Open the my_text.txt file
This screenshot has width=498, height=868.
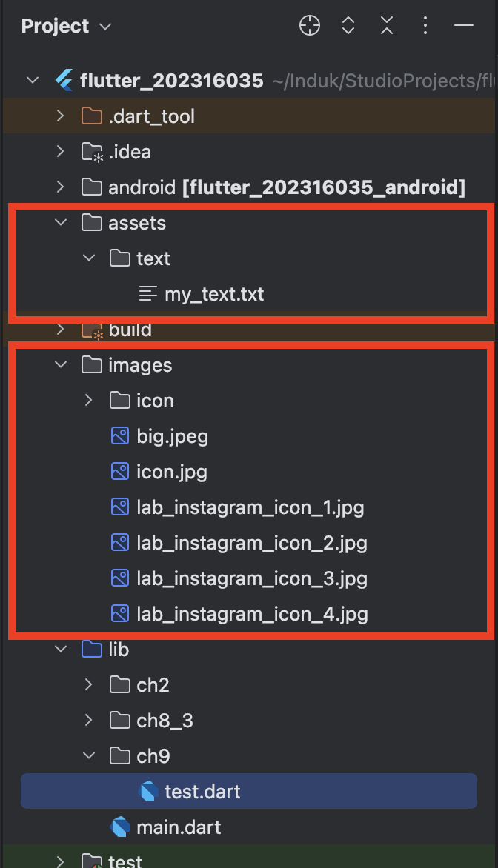click(214, 293)
